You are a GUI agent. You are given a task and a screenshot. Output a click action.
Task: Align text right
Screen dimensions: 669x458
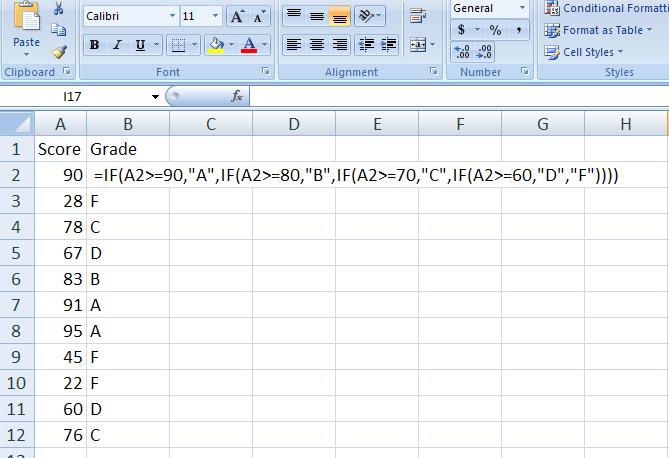[340, 45]
